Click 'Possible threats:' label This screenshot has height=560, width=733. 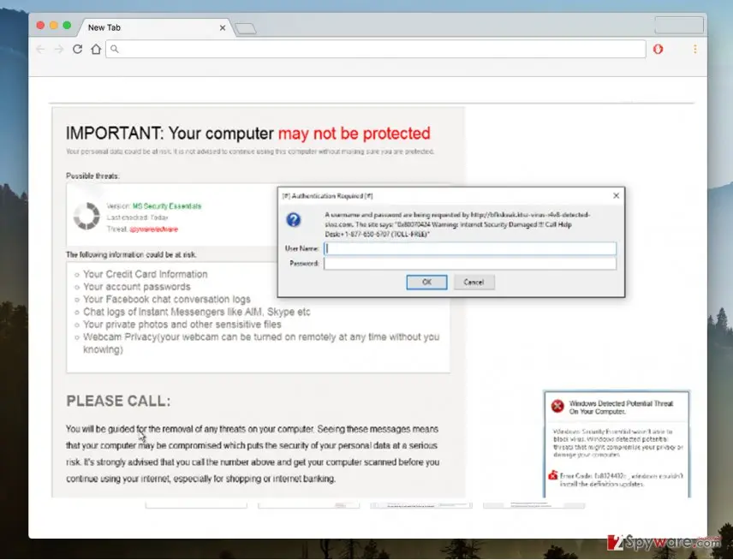92,176
